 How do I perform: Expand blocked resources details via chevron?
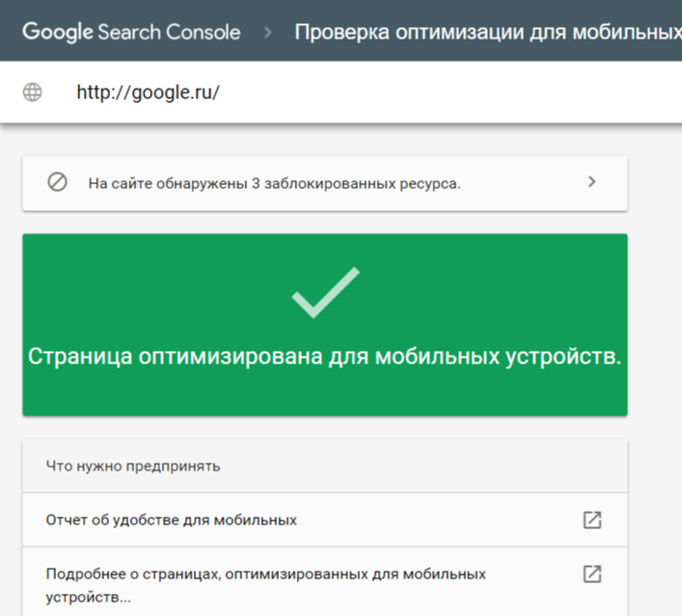591,181
